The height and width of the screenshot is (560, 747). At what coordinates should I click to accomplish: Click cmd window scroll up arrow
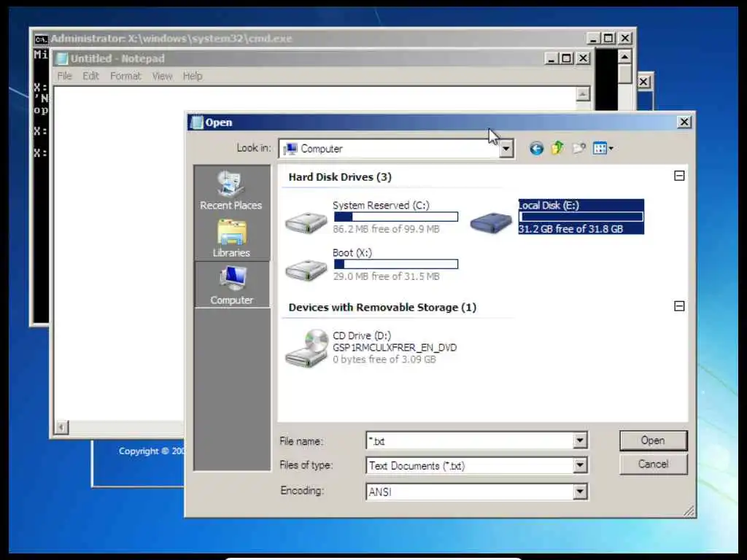click(624, 57)
